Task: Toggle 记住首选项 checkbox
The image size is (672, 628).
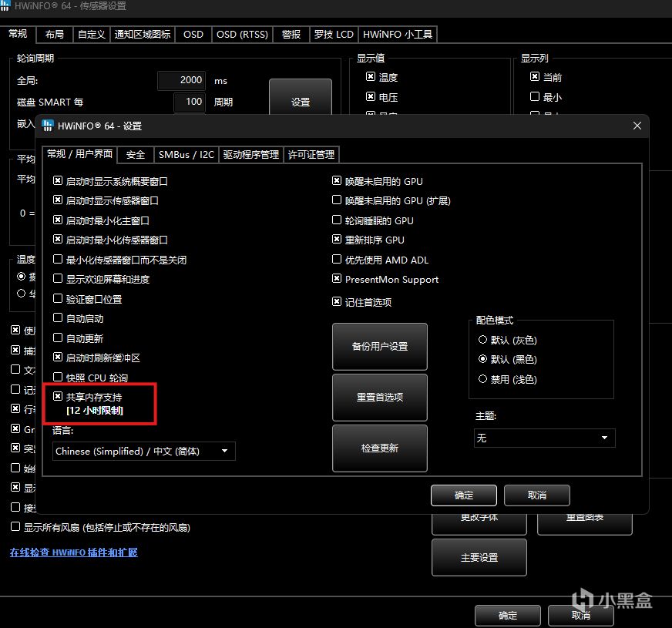Action: [337, 302]
